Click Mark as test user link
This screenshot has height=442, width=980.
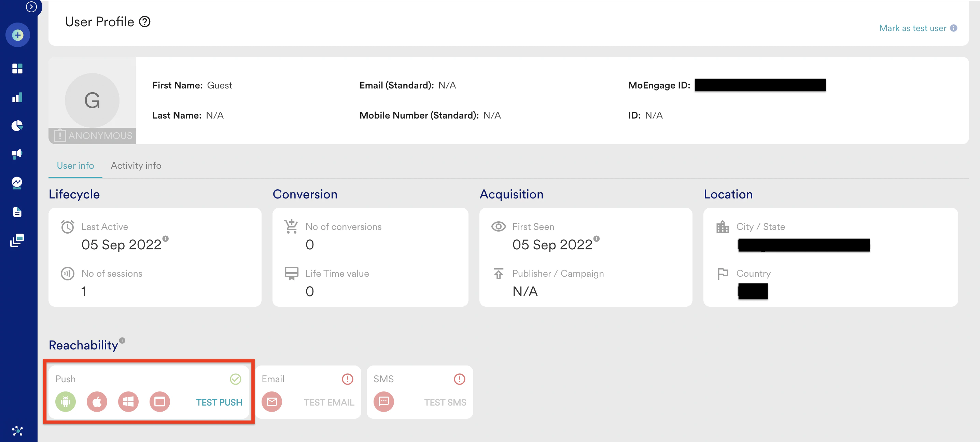pos(912,28)
